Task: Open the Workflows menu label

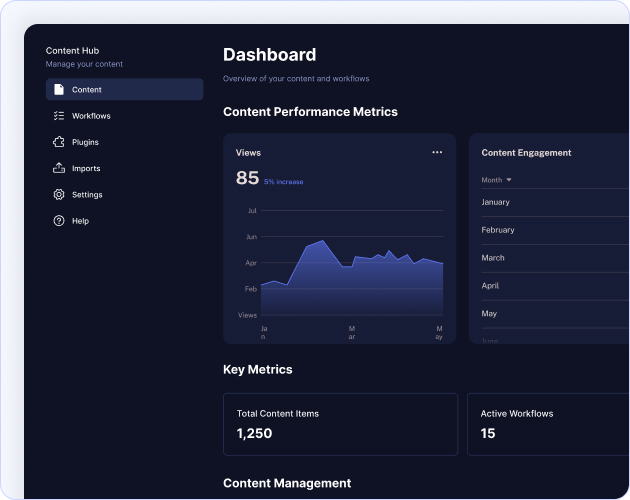Action: (91, 116)
